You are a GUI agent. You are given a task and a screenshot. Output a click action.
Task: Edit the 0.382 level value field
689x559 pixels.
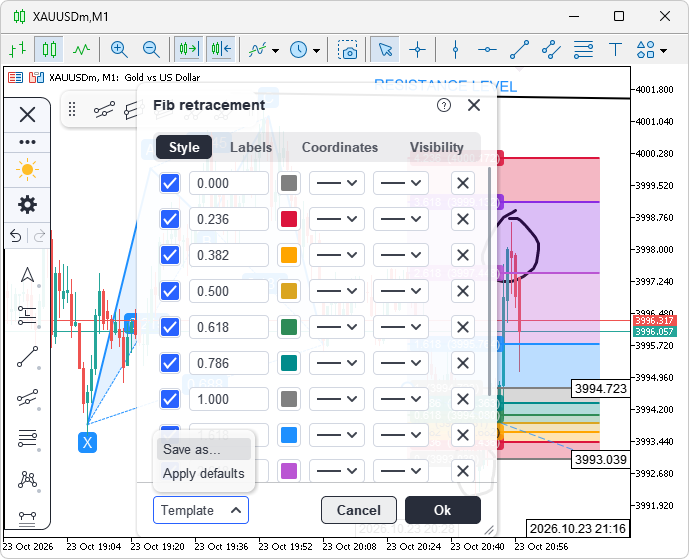coord(229,255)
